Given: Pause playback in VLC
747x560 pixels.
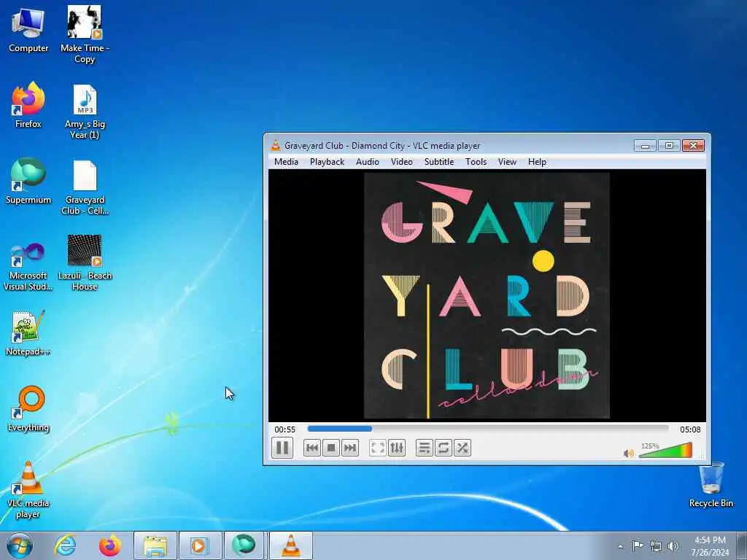Looking at the screenshot, I should [282, 448].
